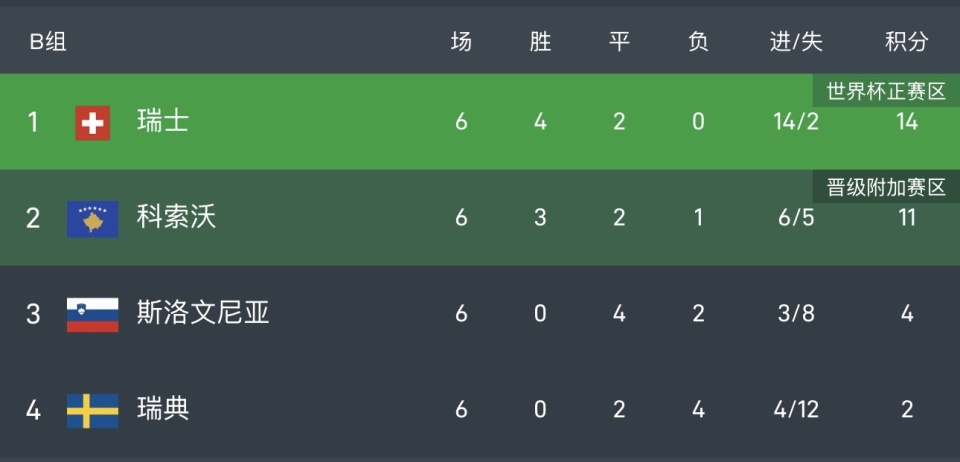Open team 科索沃 details
Image resolution: width=960 pixels, height=462 pixels.
pyautogui.click(x=176, y=217)
